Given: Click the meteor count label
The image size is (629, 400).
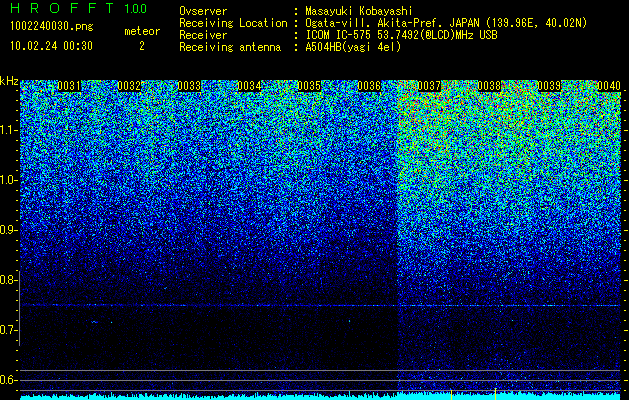Looking at the screenshot, I should [x=142, y=31].
